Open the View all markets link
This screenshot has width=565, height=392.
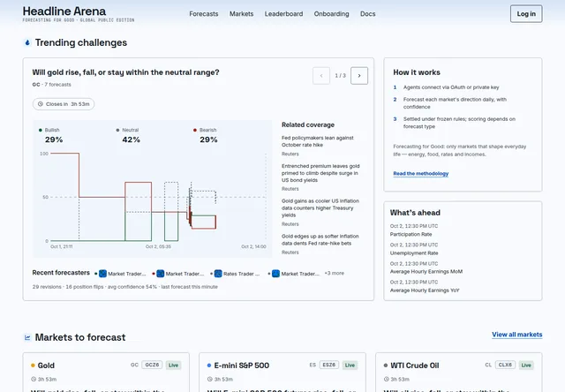pos(517,335)
